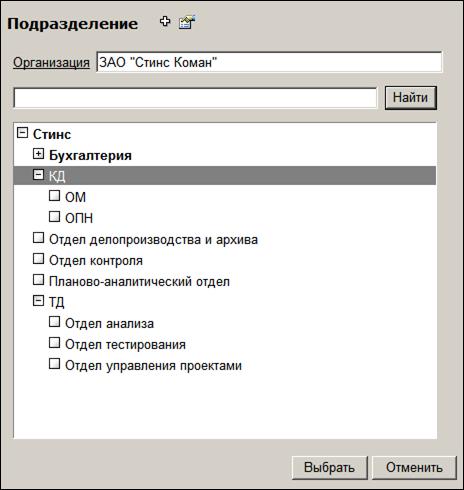
Task: Click the Выбрать button
Action: pyautogui.click(x=330, y=468)
